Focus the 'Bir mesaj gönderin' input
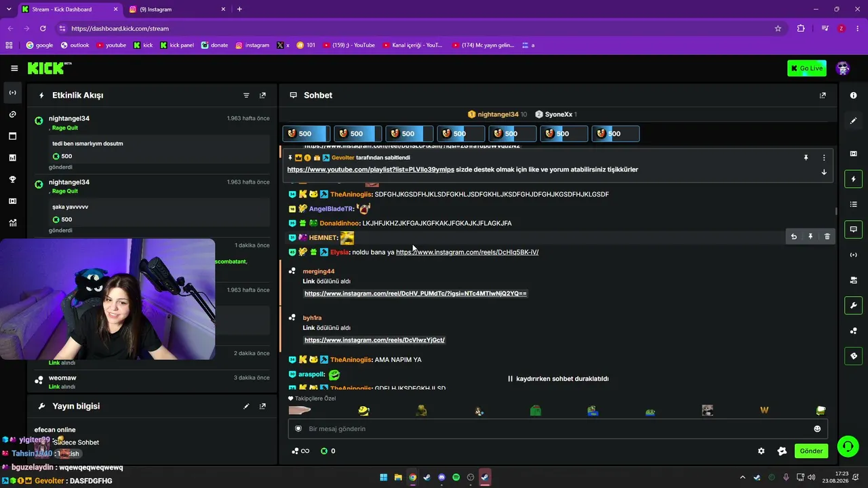The width and height of the screenshot is (868, 488). coord(557,429)
